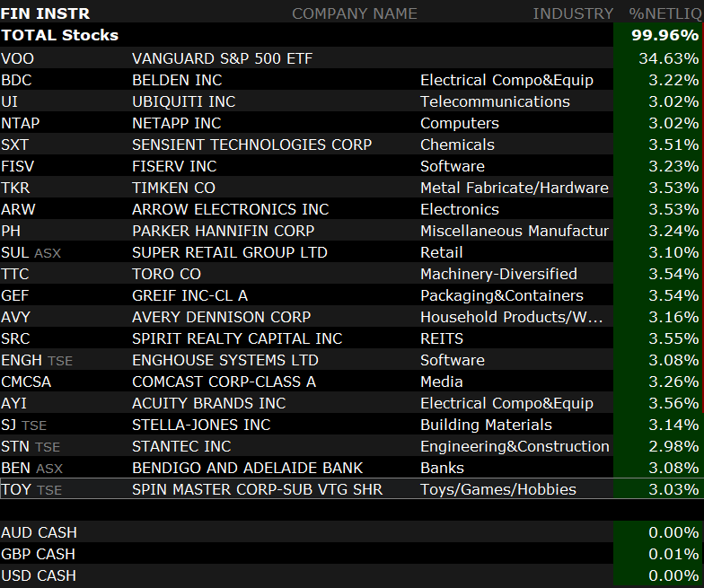Select the BEN ASX ticker
The image size is (704, 588).
pos(32,468)
